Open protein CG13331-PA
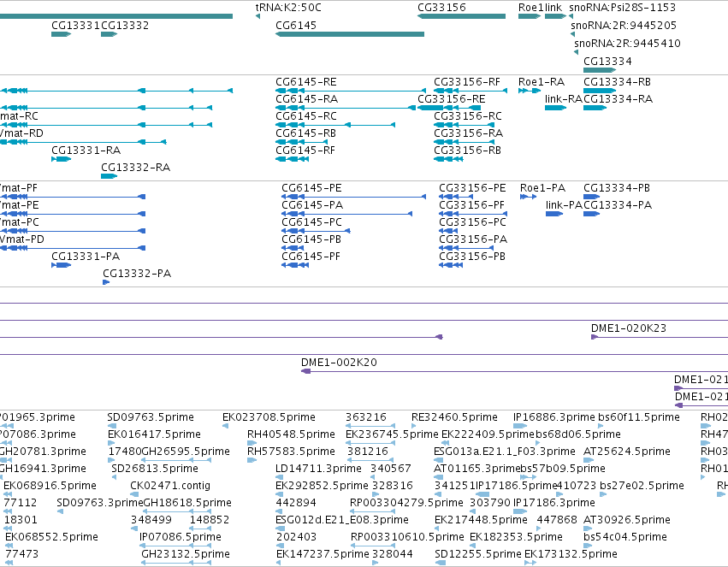Viewport: 728px width, 567px height. (86, 257)
